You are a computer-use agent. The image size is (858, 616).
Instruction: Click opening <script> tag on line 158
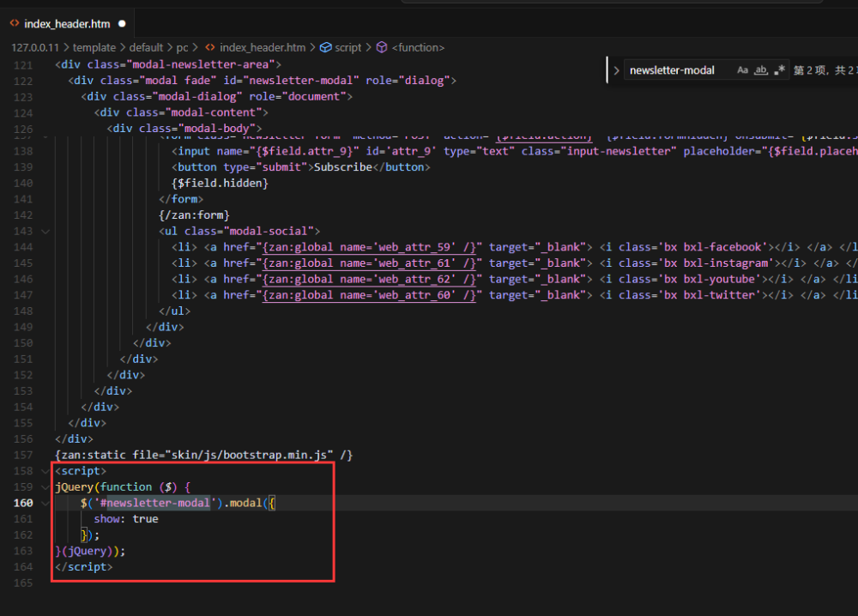coord(81,470)
